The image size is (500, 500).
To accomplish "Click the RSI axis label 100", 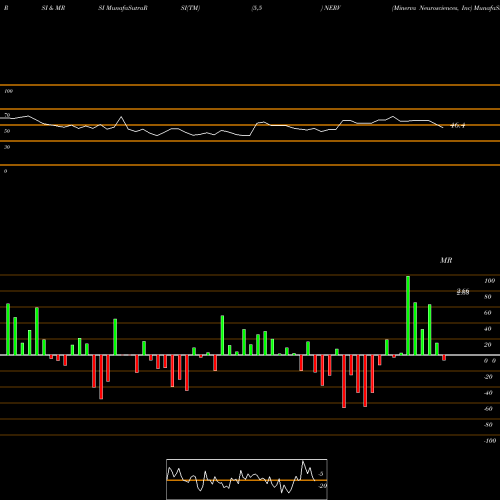I will [x=9, y=91].
